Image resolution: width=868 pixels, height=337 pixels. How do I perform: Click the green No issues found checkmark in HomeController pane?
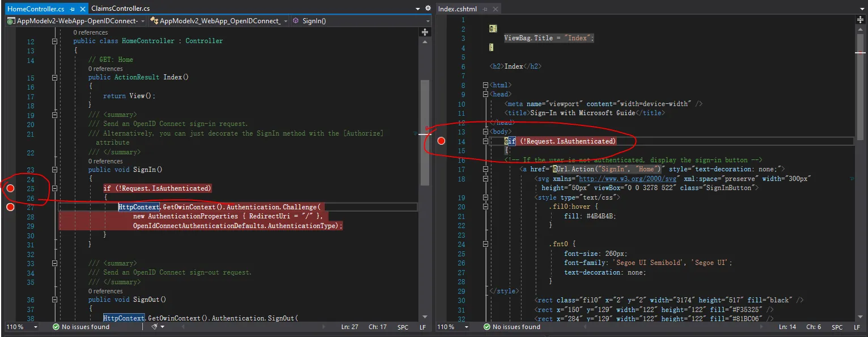coord(56,327)
